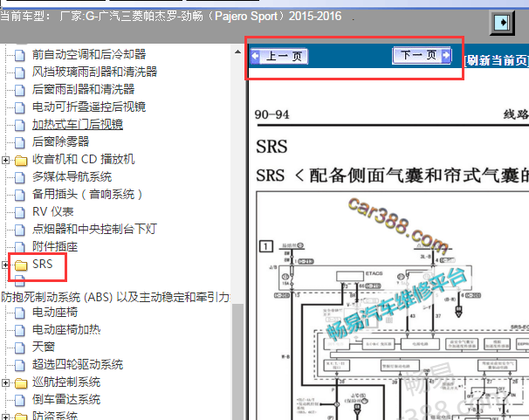The height and width of the screenshot is (420, 529).
Task: Expand the 收音机和 CD 播放机 folder
Action: [5, 160]
